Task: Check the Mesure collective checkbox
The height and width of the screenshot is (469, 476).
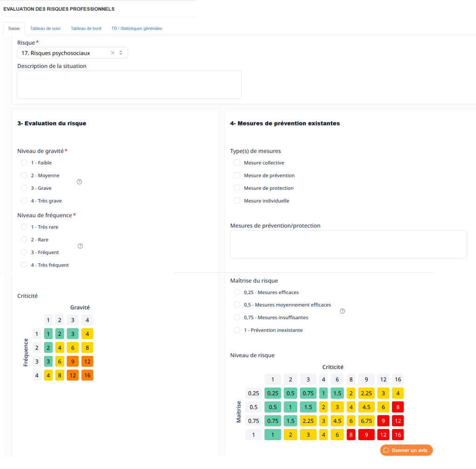Action: pyautogui.click(x=237, y=163)
